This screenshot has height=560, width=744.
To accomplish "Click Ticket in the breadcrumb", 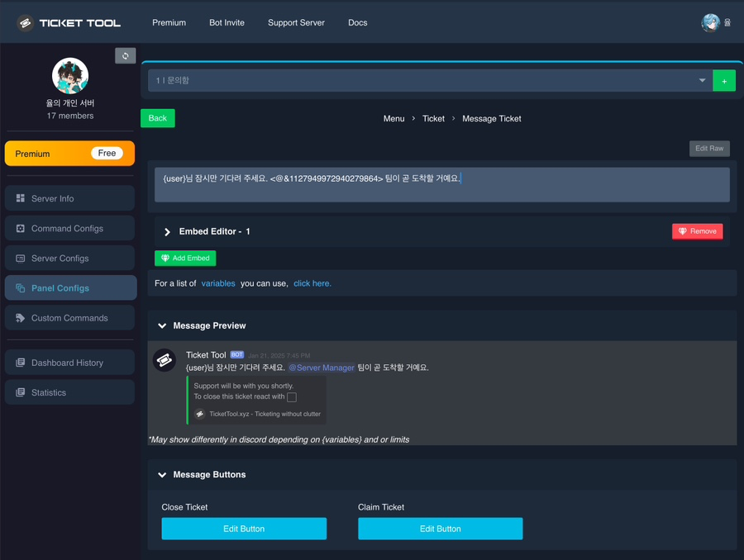I will (433, 119).
